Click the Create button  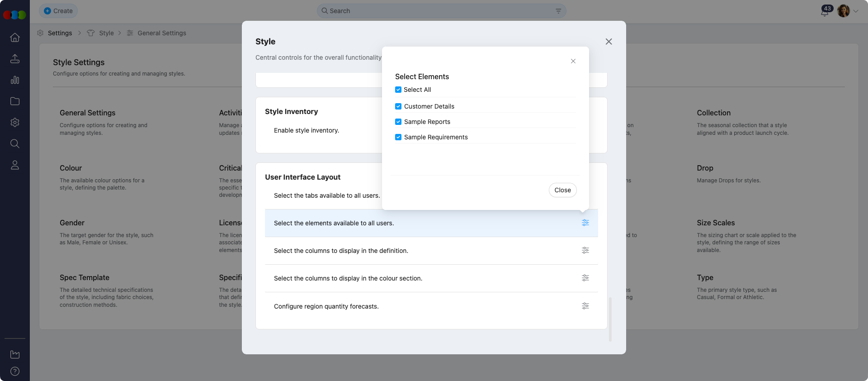[x=58, y=11]
